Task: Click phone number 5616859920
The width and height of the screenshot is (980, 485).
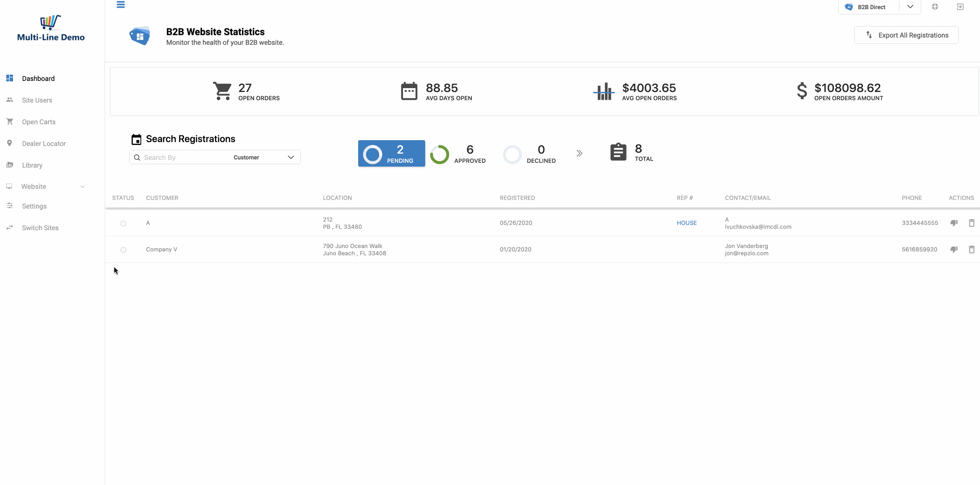Action: (x=919, y=249)
